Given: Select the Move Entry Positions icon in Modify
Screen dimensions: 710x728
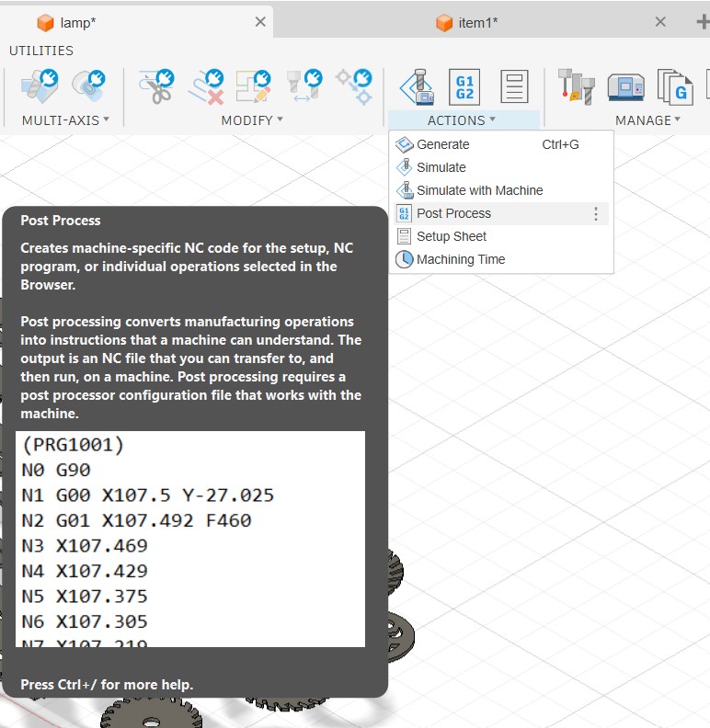Looking at the screenshot, I should tap(304, 85).
